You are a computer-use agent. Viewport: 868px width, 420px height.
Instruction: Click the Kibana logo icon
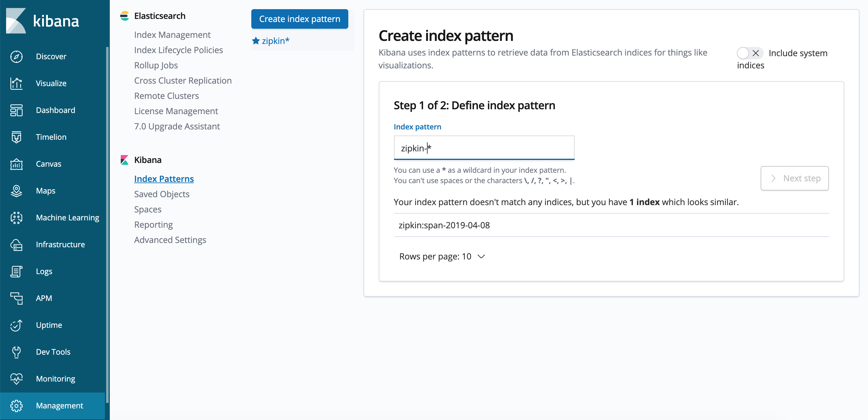(16, 20)
